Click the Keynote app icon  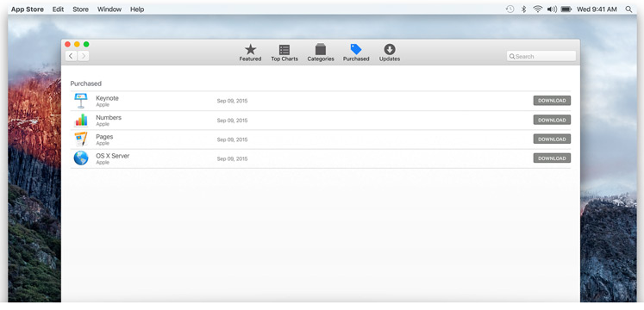(x=80, y=101)
